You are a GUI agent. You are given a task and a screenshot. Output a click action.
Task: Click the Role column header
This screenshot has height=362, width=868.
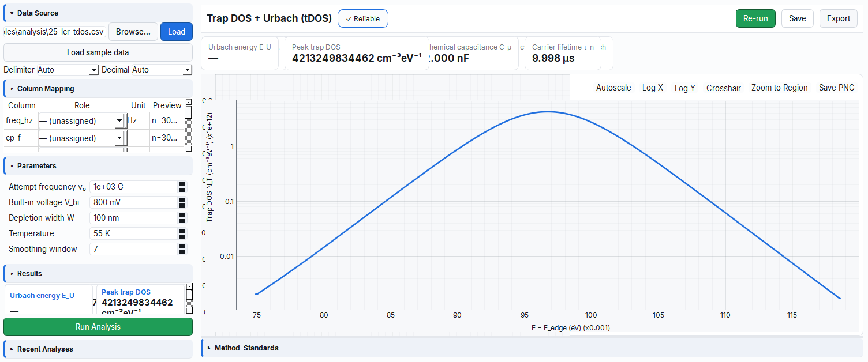[x=83, y=105]
